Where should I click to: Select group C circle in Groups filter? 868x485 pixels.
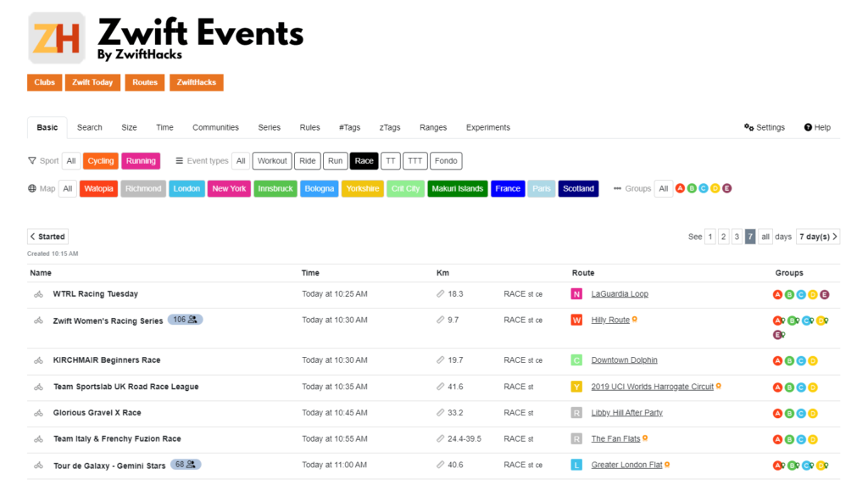704,189
